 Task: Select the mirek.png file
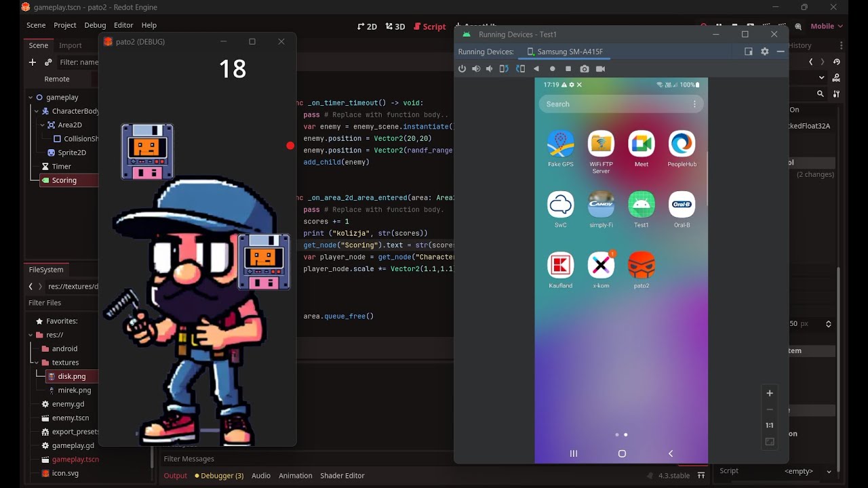75,390
